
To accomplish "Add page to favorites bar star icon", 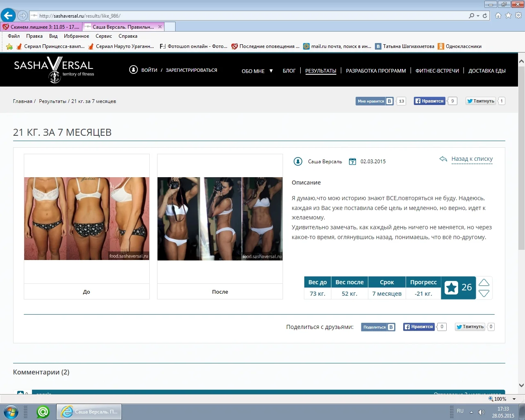I will pyautogui.click(x=9, y=46).
